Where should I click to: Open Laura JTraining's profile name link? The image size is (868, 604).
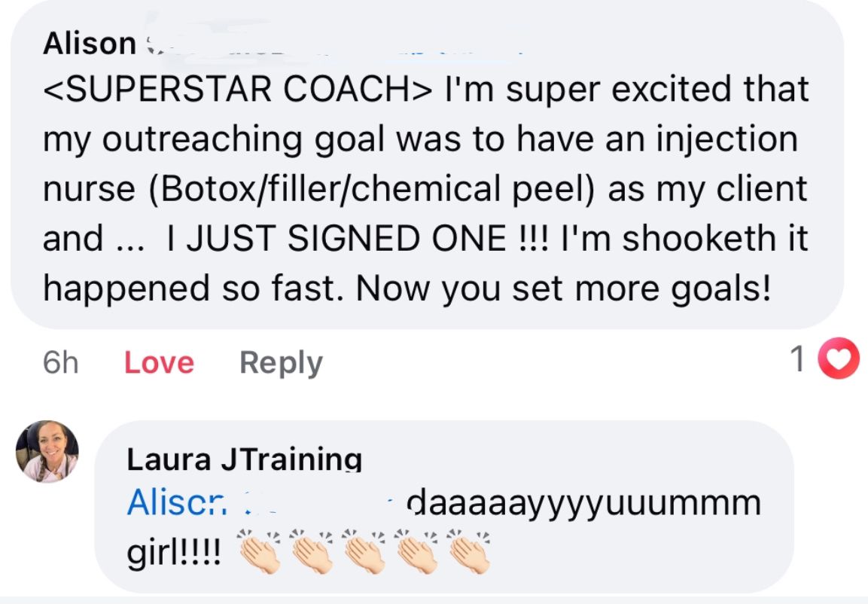(244, 459)
